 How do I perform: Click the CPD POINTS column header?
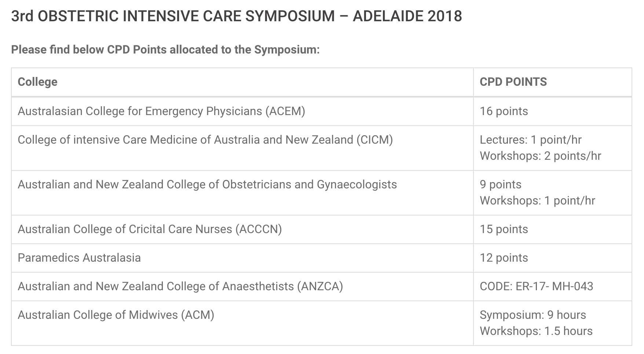513,82
